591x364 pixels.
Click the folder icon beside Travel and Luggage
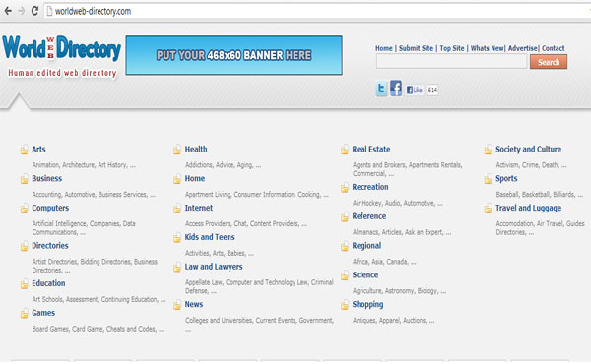click(489, 209)
